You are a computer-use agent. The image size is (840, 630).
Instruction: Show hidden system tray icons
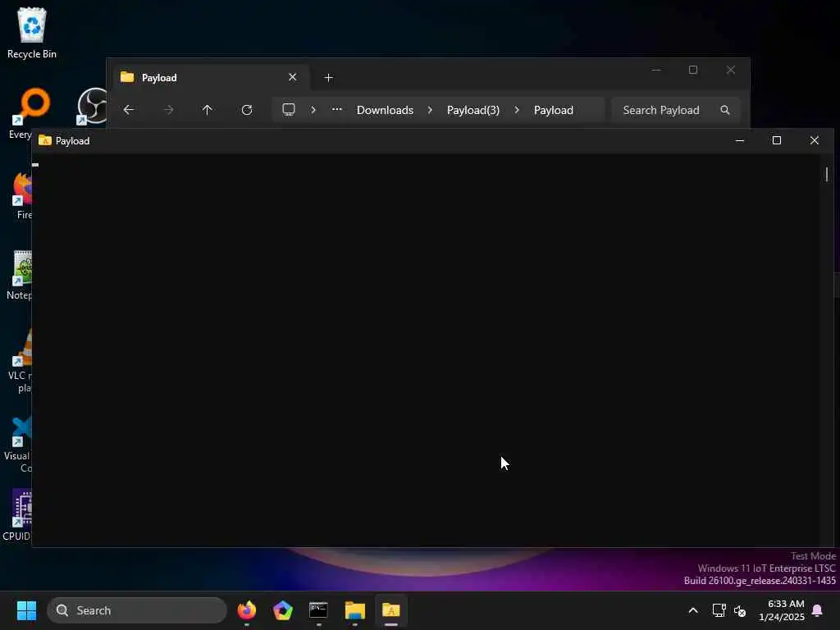pyautogui.click(x=692, y=610)
